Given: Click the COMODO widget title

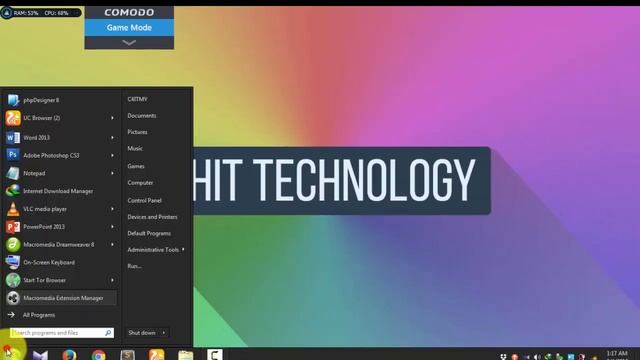Looking at the screenshot, I should pos(129,12).
